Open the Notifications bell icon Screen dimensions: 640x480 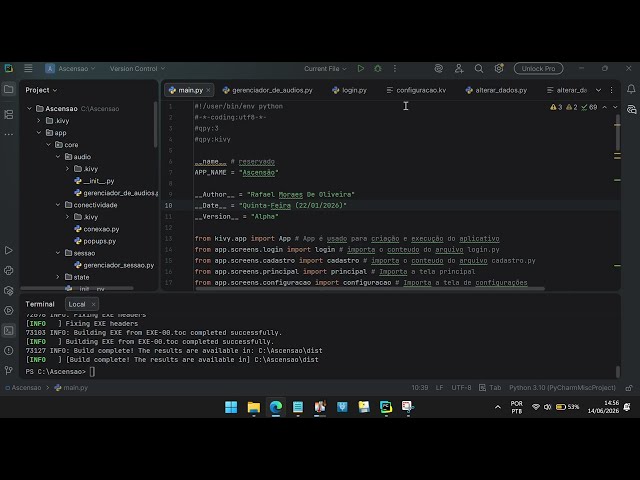(631, 89)
